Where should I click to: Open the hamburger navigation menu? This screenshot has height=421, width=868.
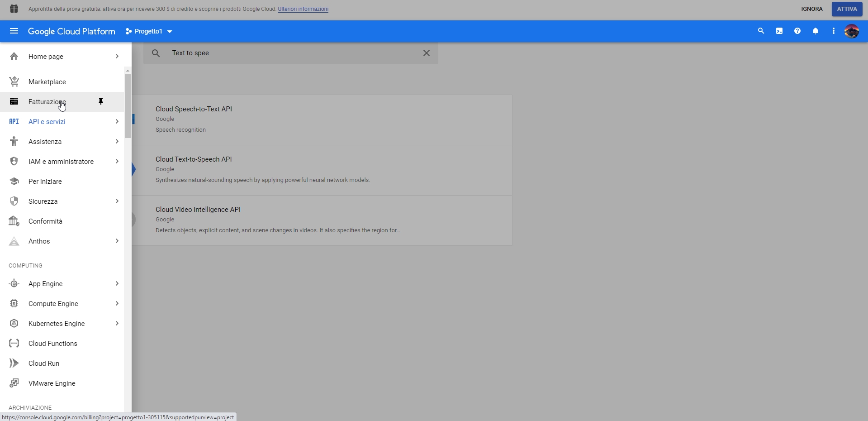[14, 31]
